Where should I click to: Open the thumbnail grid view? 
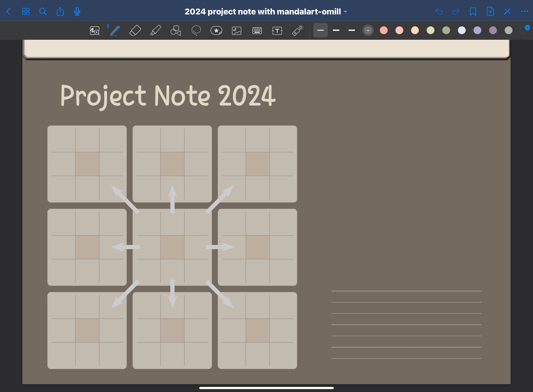26,11
